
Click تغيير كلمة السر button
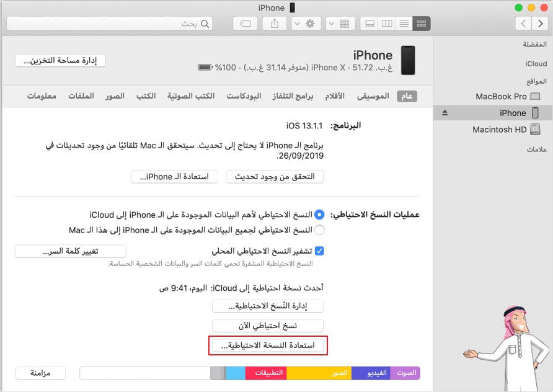pos(71,251)
